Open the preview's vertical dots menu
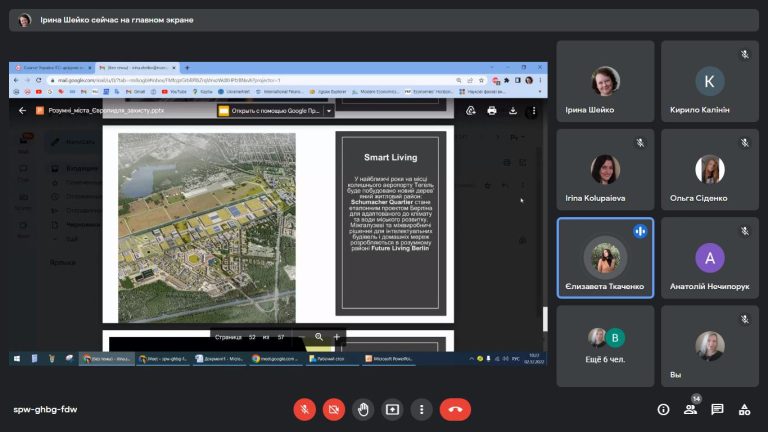Screen dimensions: 768x432 pos(534,111)
